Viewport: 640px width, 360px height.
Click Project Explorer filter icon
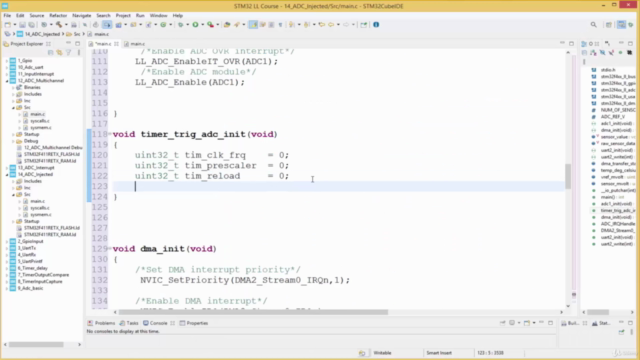69,52
